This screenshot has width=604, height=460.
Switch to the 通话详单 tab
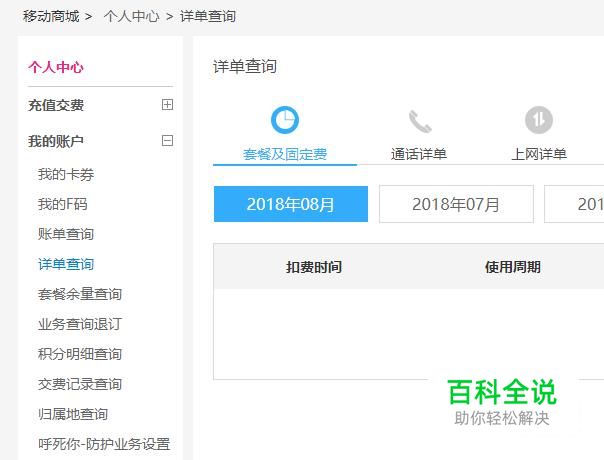pyautogui.click(x=419, y=154)
